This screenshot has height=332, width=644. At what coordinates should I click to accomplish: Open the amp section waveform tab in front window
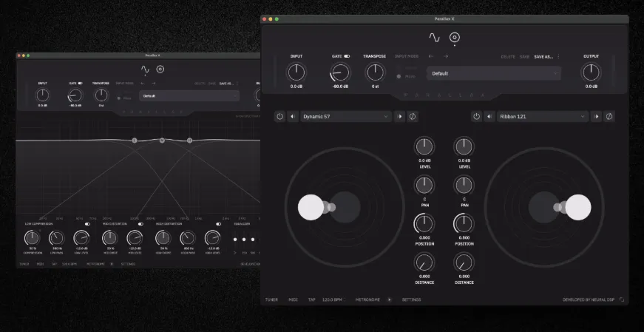click(x=434, y=38)
